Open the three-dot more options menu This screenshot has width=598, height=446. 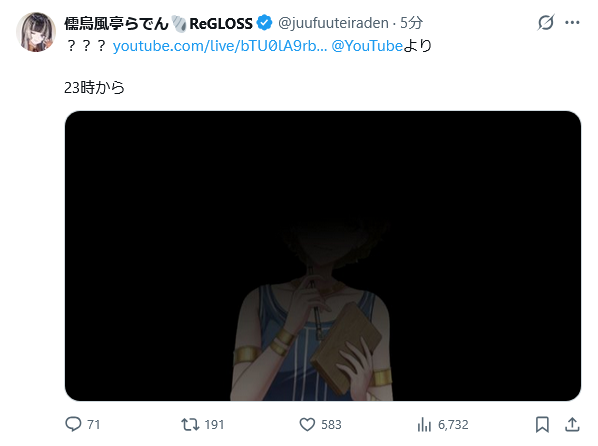[572, 23]
